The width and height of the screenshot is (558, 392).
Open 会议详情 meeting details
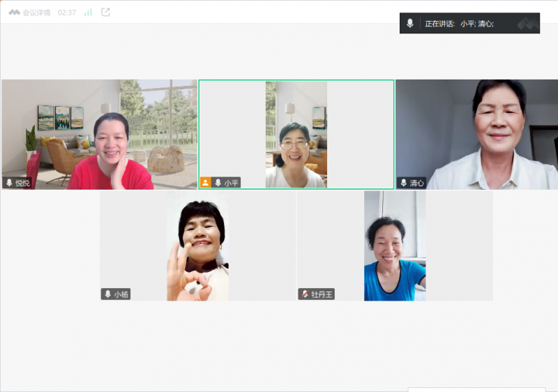pos(36,13)
